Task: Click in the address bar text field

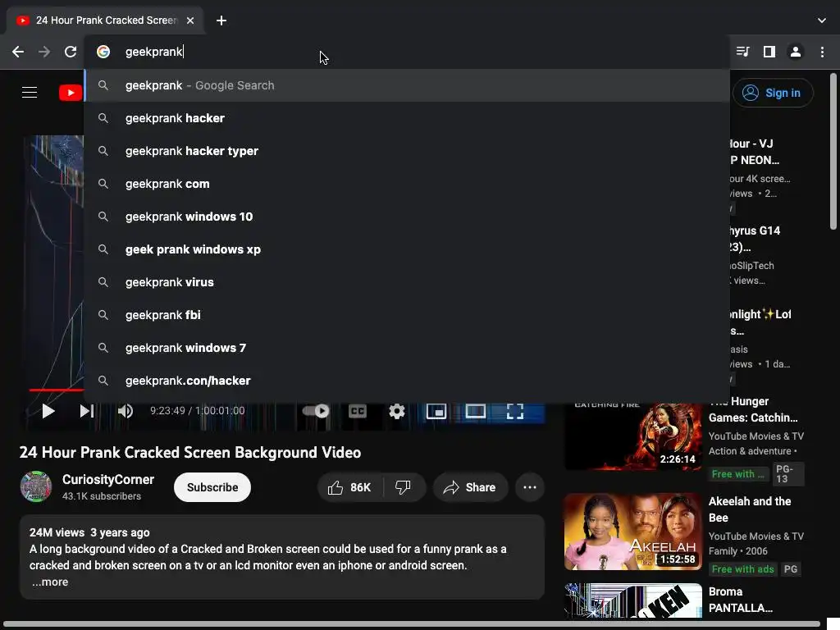Action: click(x=407, y=52)
